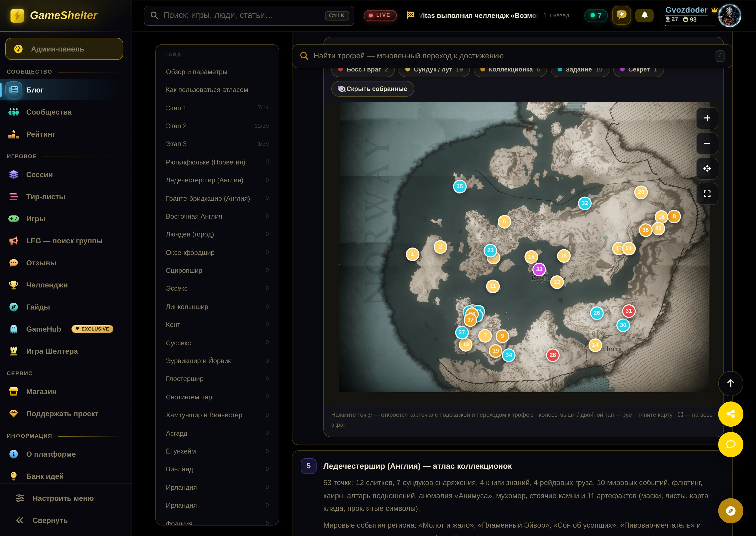Click the LFG megaphone icon
Image resolution: width=756 pixels, height=536 pixels.
13,241
